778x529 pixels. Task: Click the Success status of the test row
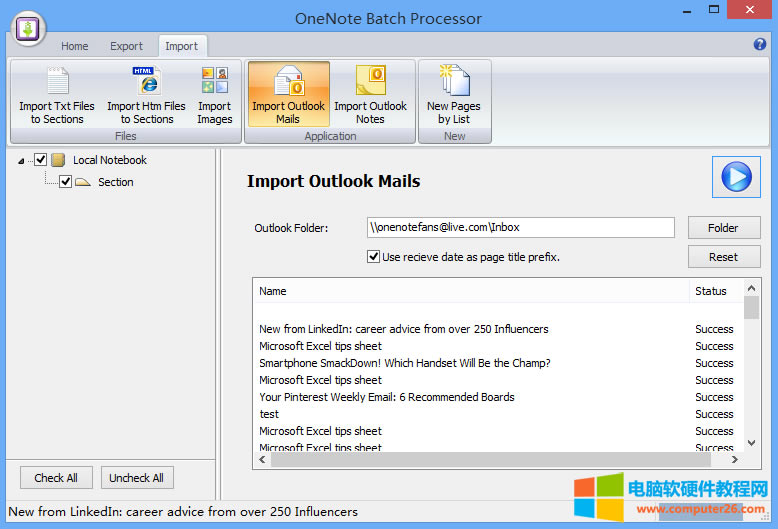click(x=714, y=414)
